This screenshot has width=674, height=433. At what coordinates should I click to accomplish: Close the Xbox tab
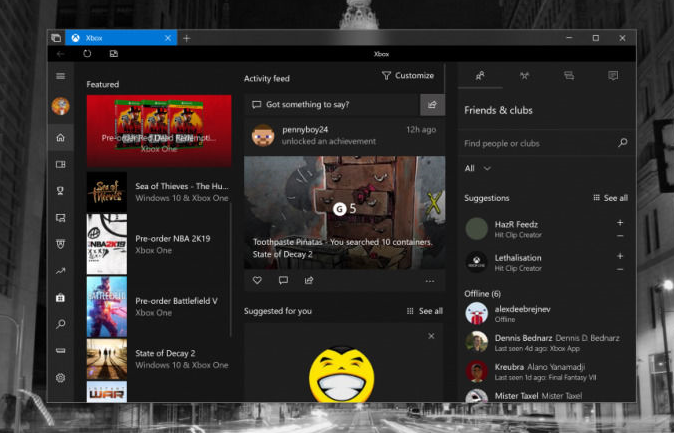(168, 38)
